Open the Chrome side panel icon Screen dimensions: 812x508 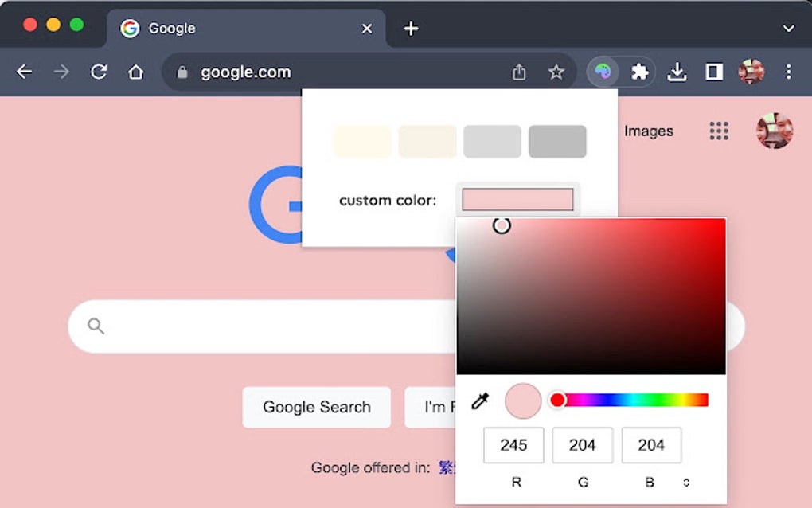coord(714,72)
